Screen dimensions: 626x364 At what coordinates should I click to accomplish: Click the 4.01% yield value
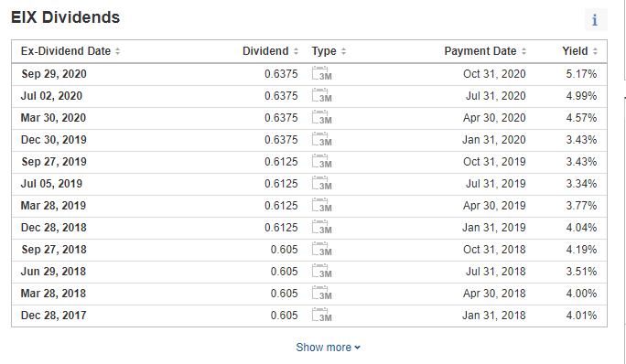[581, 316]
